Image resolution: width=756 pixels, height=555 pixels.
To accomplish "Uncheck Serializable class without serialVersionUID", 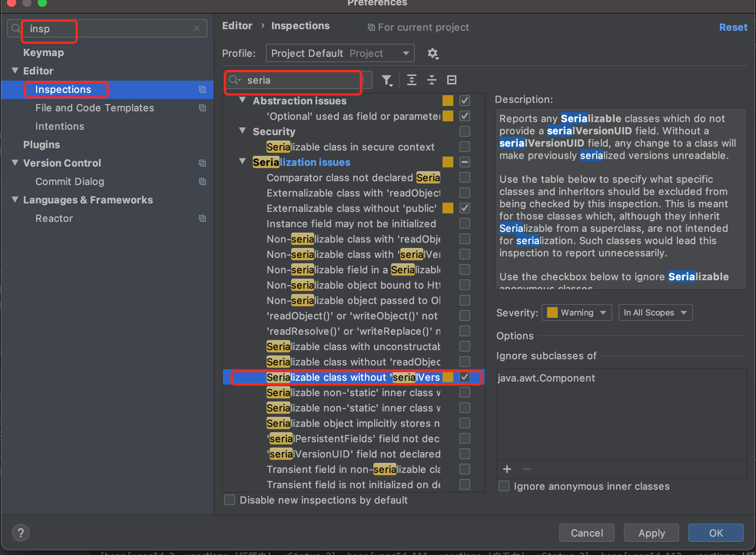I will click(465, 377).
